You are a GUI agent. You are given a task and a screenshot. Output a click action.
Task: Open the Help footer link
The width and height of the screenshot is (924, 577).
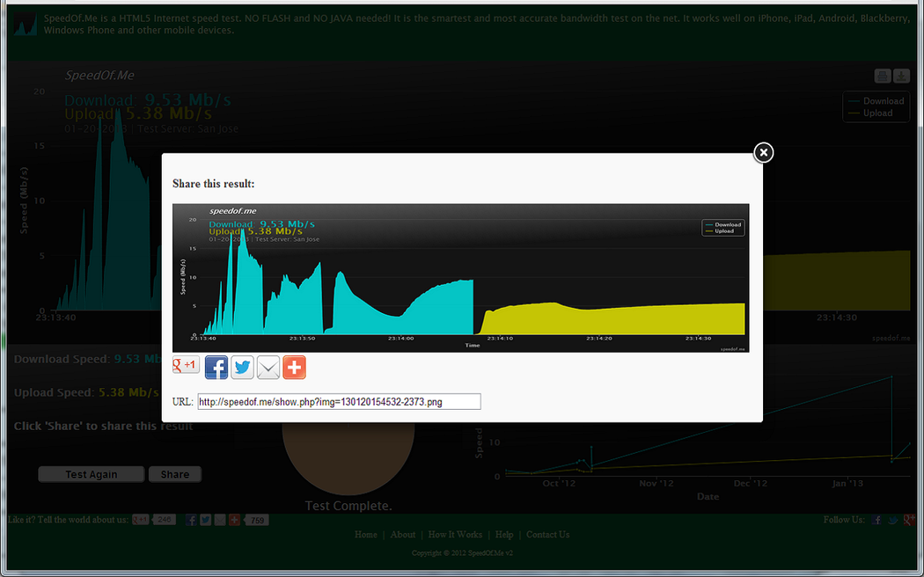[x=504, y=535]
